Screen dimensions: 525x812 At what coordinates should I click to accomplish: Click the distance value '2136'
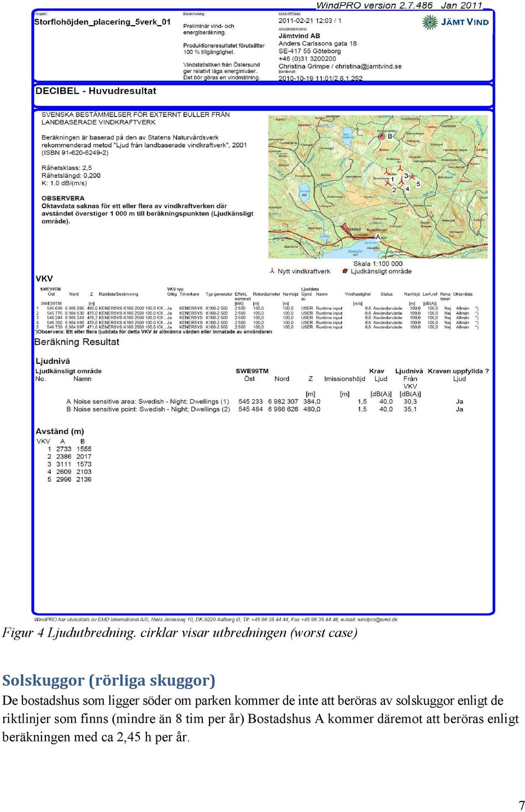[84, 480]
